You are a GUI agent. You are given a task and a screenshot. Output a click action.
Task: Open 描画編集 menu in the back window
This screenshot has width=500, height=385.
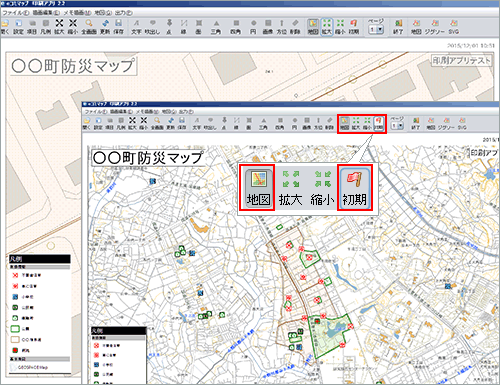pyautogui.click(x=46, y=13)
